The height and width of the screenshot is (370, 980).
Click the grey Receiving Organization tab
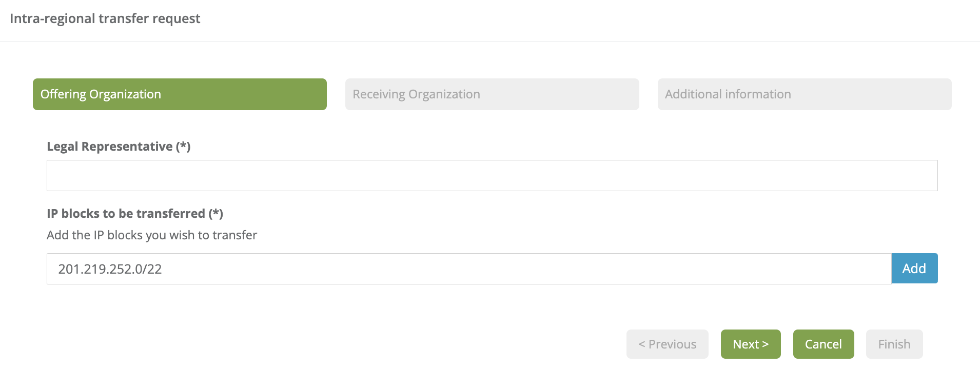point(492,94)
